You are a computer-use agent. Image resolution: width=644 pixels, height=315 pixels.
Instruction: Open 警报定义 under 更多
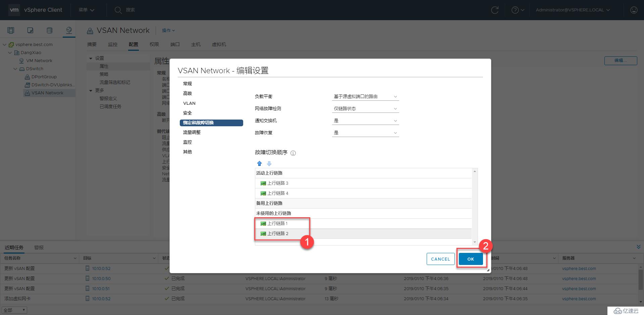point(108,98)
